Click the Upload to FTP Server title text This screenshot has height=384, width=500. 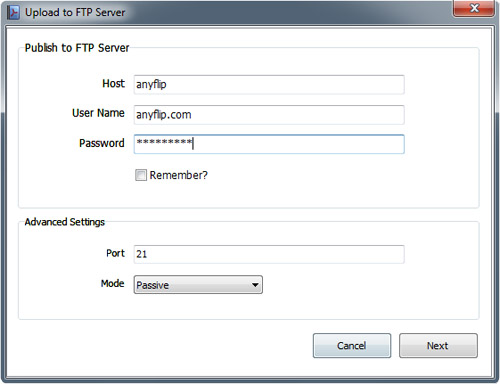point(75,13)
